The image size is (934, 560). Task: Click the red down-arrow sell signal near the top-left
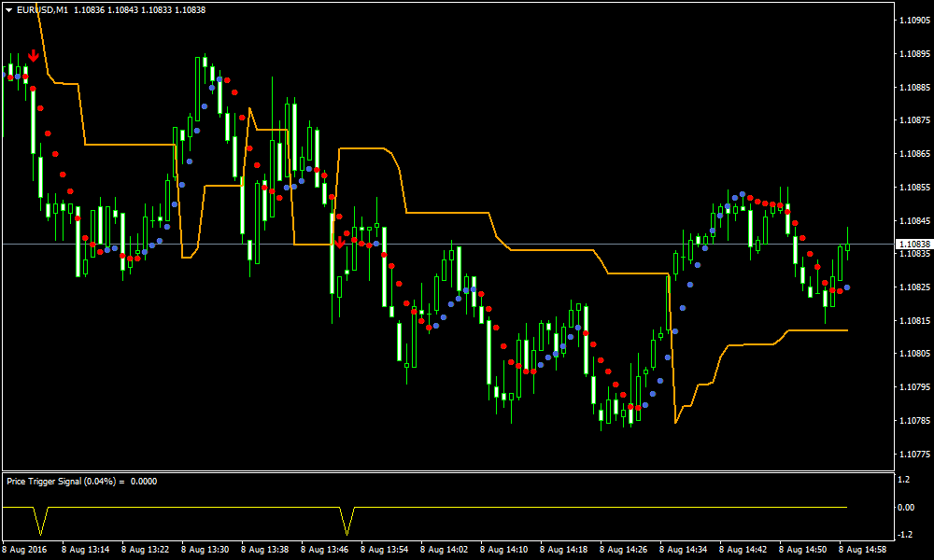[35, 56]
